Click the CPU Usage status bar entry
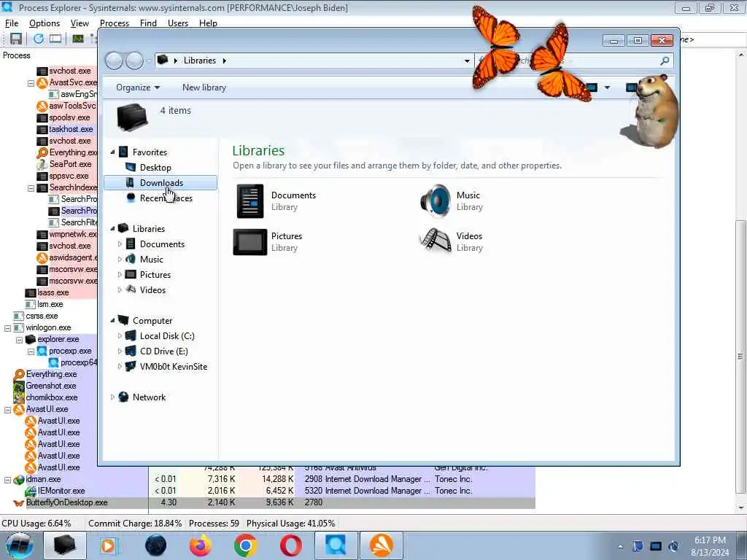This screenshot has height=560, width=747. 36,524
